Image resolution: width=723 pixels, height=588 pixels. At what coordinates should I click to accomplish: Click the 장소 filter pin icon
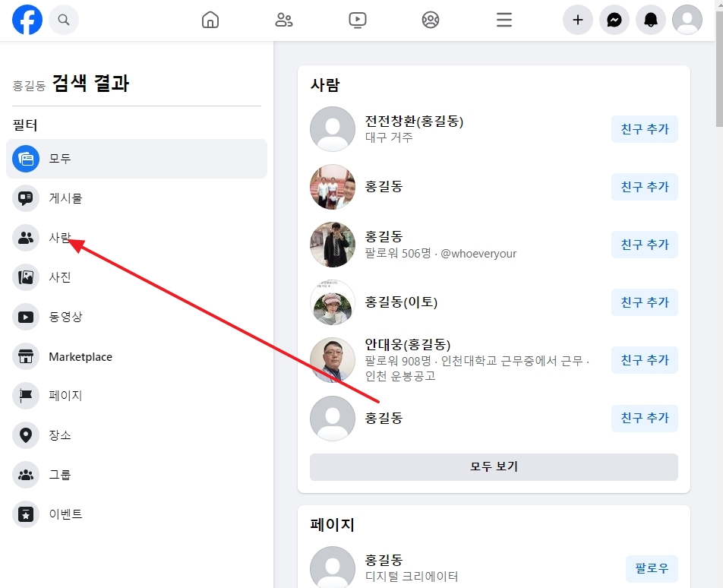coord(26,435)
